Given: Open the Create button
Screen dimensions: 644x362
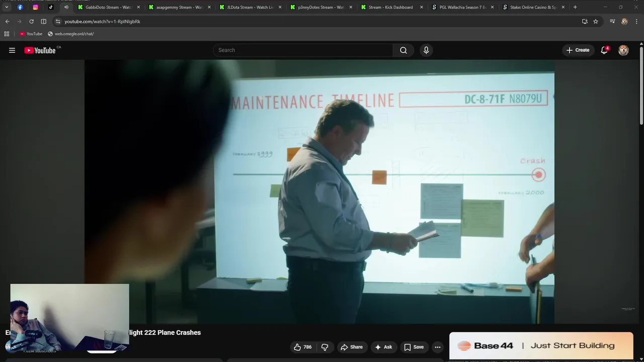Looking at the screenshot, I should [x=578, y=50].
